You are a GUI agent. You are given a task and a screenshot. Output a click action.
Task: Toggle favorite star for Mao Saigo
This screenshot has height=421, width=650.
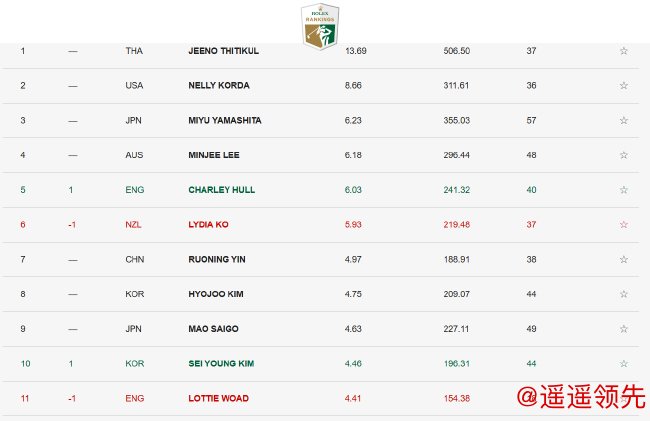tap(624, 329)
